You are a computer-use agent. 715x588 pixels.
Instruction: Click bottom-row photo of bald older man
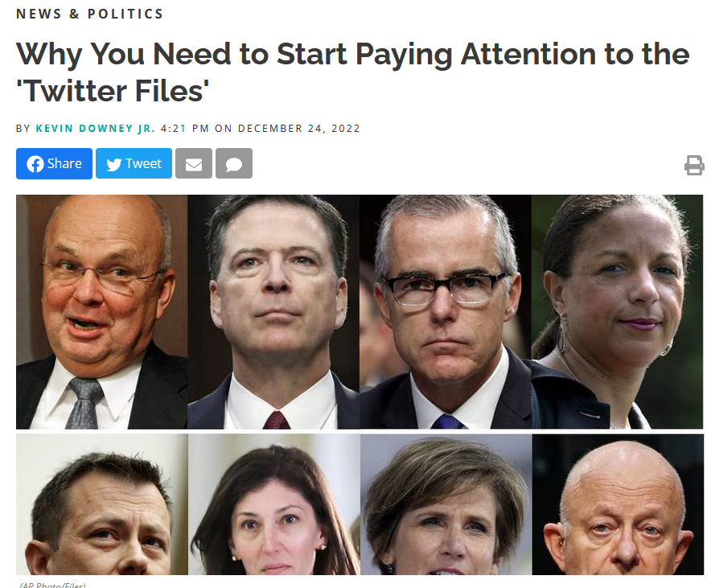(x=618, y=504)
